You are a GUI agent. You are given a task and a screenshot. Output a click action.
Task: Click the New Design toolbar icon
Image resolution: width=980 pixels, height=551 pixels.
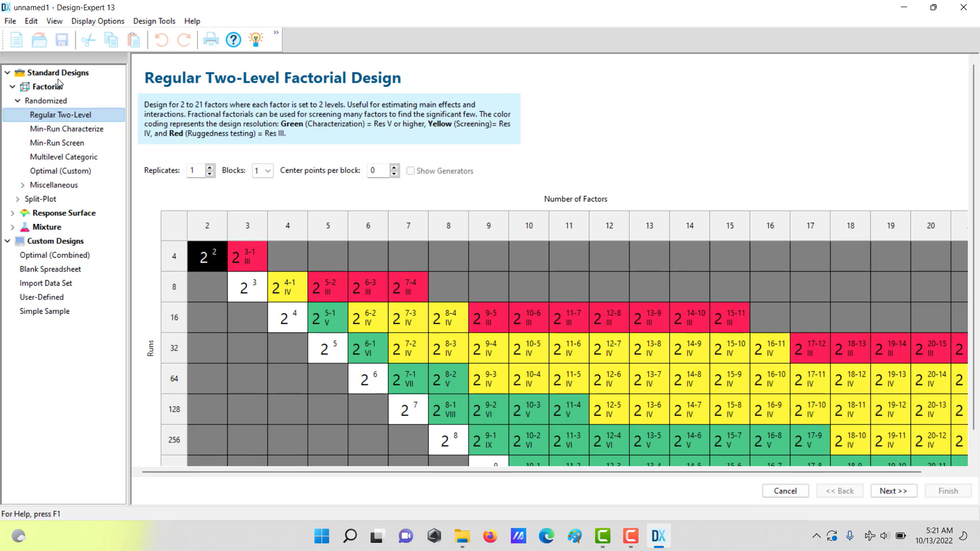(16, 40)
